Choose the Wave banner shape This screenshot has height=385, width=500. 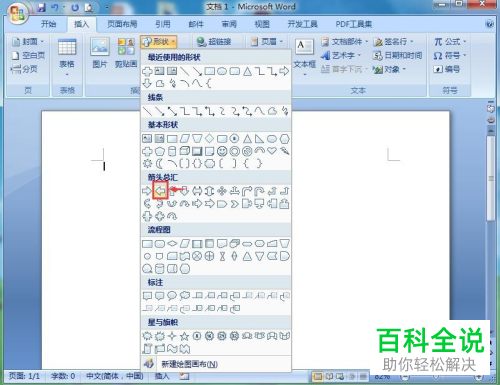click(172, 349)
